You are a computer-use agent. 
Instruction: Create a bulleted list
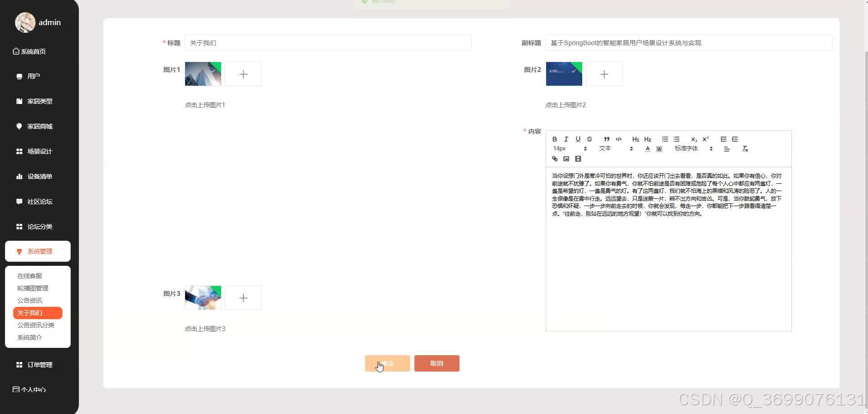click(677, 139)
